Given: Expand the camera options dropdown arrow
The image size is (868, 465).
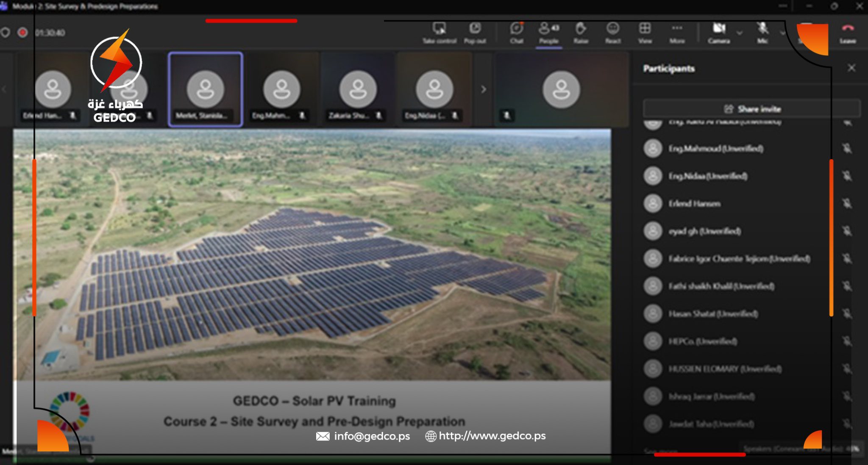Looking at the screenshot, I should point(740,33).
